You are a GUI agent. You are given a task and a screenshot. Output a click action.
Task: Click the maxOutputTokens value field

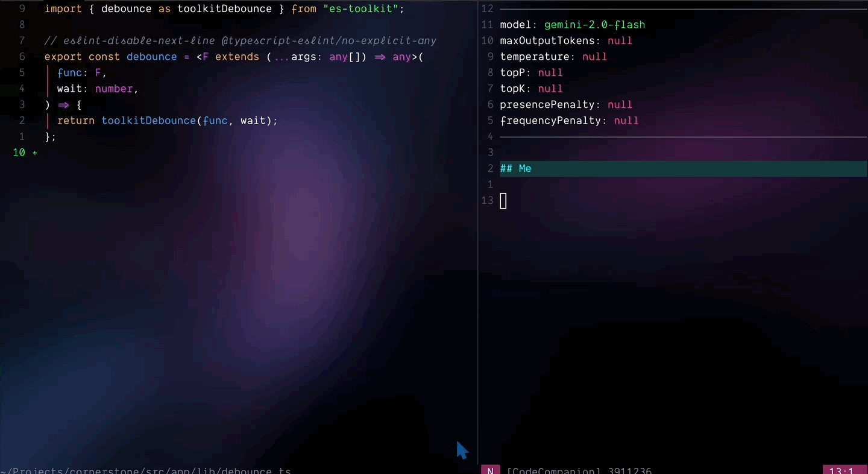[620, 40]
